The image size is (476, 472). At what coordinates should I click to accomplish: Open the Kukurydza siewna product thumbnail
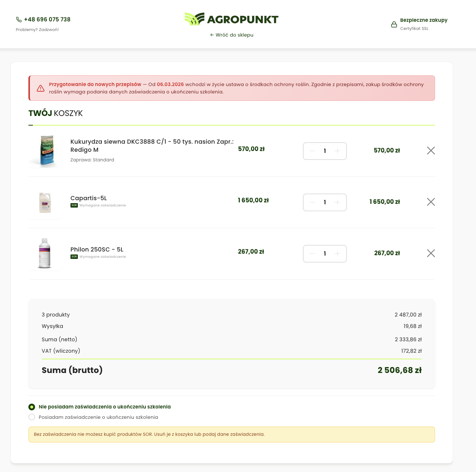pyautogui.click(x=45, y=151)
